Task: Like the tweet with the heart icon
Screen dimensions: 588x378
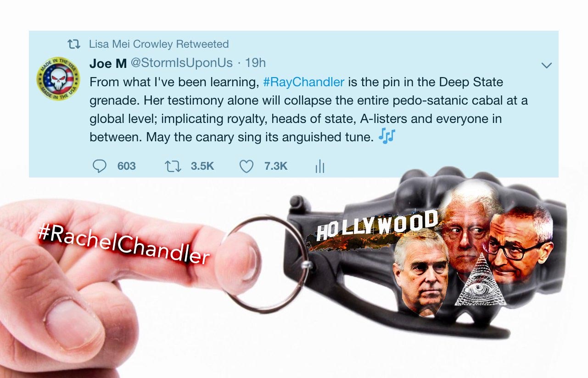Action: click(246, 166)
